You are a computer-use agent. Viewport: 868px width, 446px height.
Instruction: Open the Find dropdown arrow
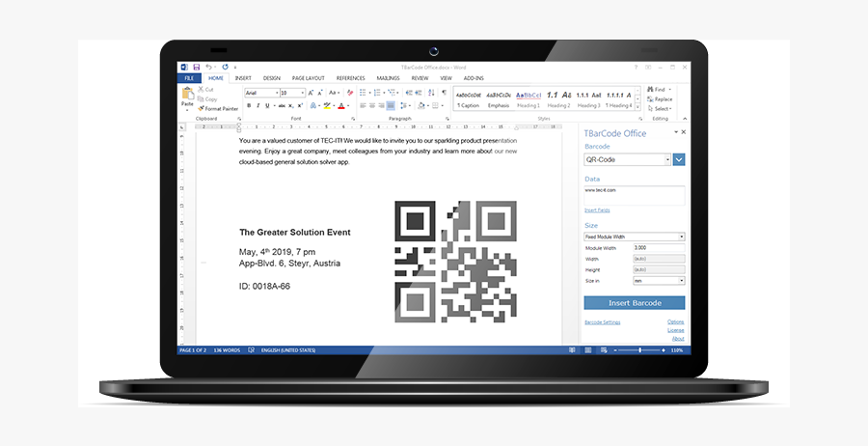[670, 89]
